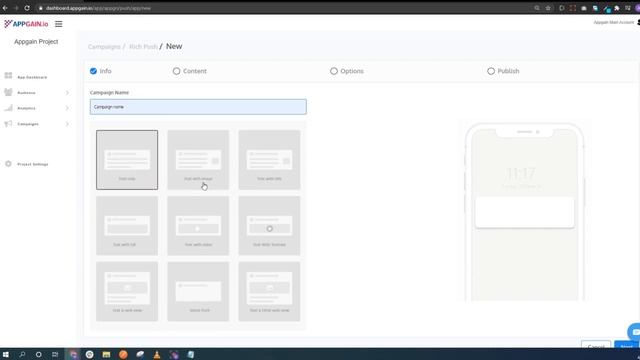Open the browser zoom magnifier icon
This screenshot has width=640, height=360.
[x=537, y=8]
